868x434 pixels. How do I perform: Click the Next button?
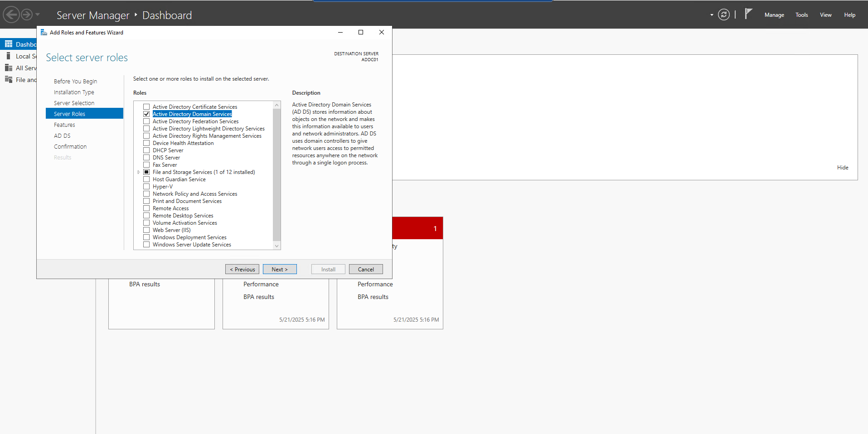point(280,269)
